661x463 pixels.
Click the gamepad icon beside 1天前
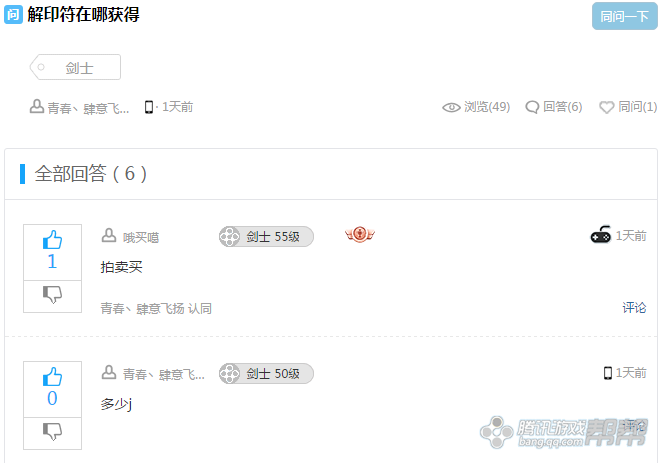coord(600,235)
